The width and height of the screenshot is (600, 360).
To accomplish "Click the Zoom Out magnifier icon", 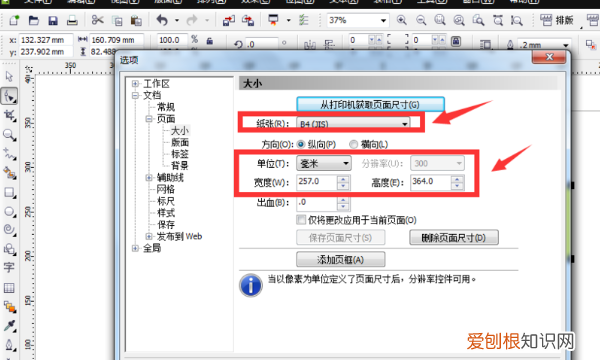I will 421,20.
